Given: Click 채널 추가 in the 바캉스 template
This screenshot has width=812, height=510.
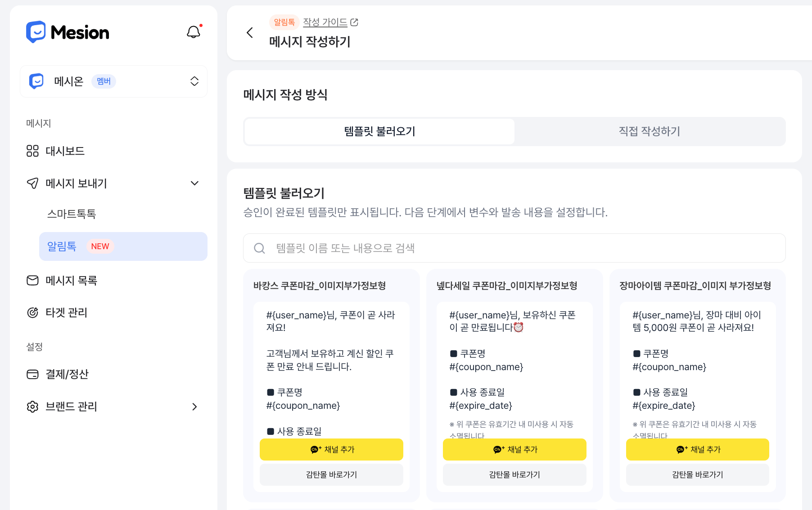Looking at the screenshot, I should coord(331,449).
